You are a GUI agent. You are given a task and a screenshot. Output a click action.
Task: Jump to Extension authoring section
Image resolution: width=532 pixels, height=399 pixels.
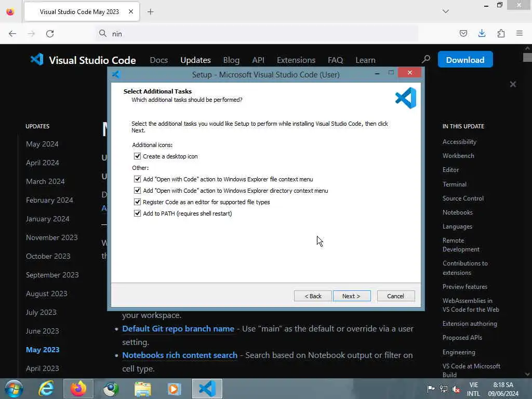pos(470,324)
